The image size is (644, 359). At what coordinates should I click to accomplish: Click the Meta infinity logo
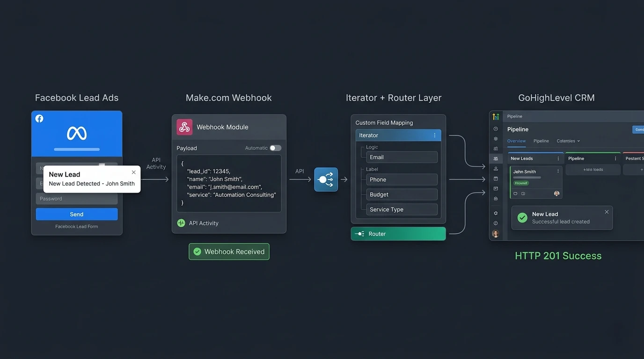77,134
